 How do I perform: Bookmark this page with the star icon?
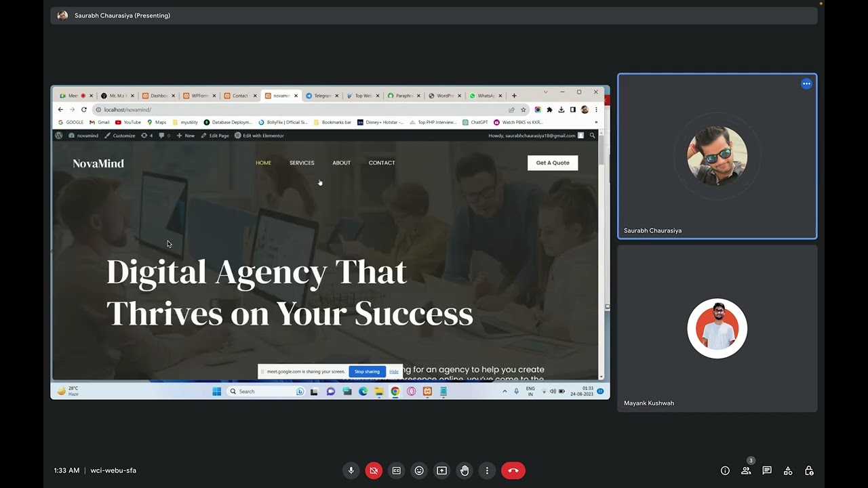tap(523, 110)
